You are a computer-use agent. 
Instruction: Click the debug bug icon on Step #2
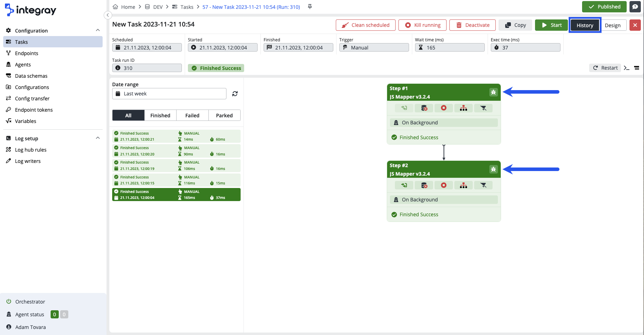click(493, 169)
